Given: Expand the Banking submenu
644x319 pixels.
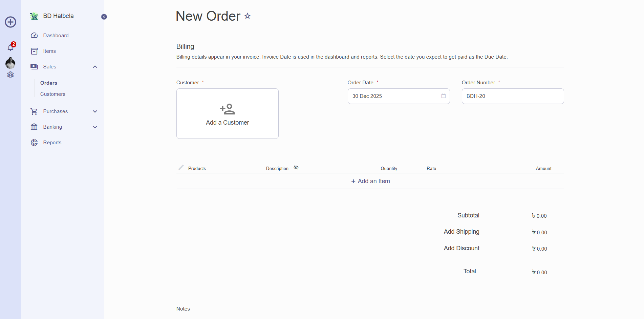Looking at the screenshot, I should [95, 127].
